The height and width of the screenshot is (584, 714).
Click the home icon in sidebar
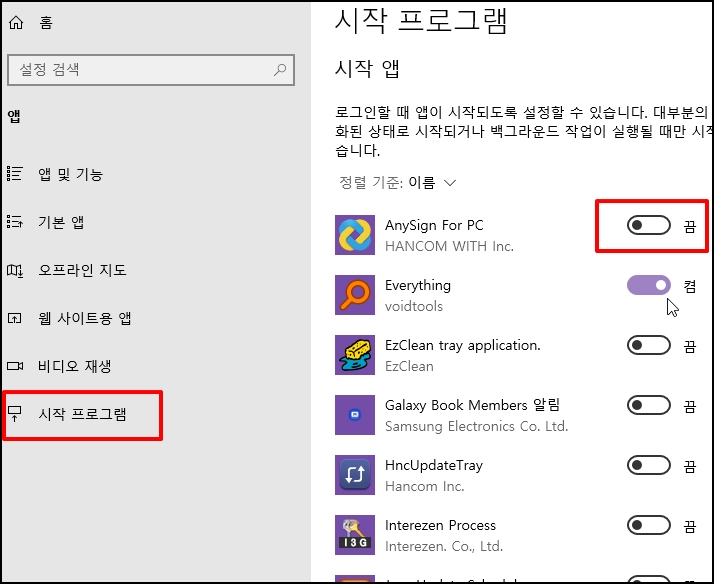(16, 22)
